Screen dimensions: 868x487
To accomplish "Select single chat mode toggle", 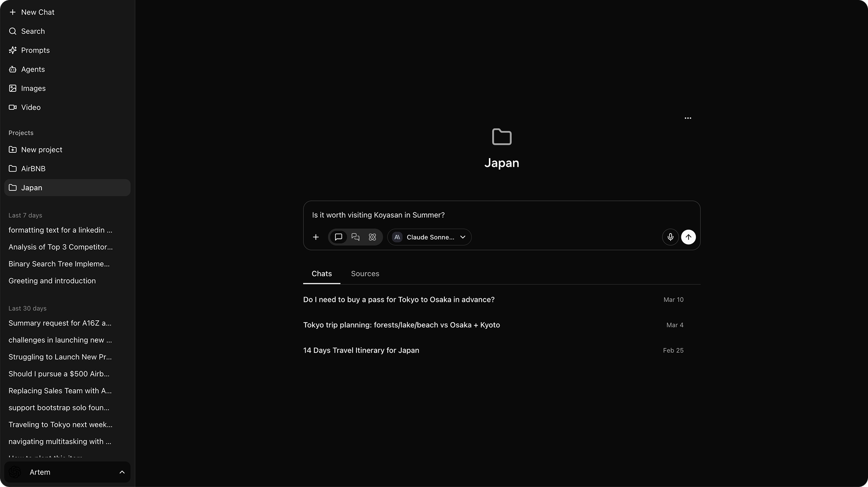I will (x=338, y=237).
